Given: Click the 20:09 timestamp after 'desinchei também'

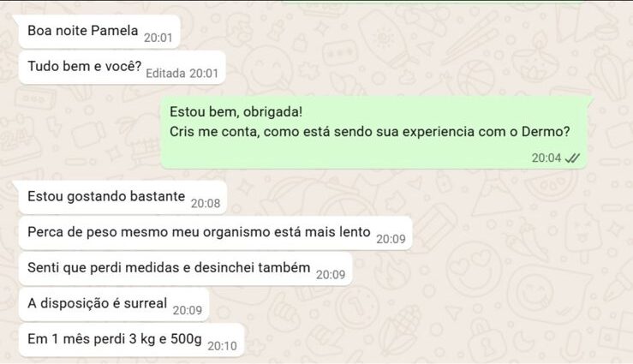Looking at the screenshot, I should 331,274.
